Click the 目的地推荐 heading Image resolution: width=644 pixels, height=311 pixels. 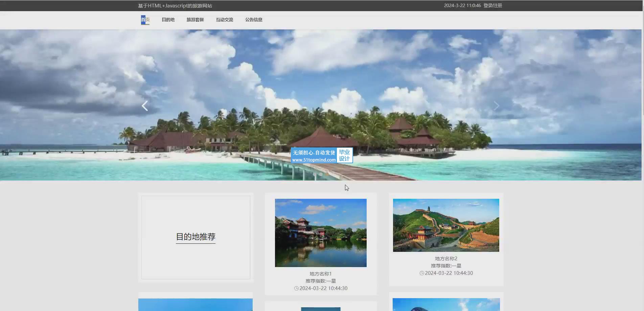click(195, 237)
